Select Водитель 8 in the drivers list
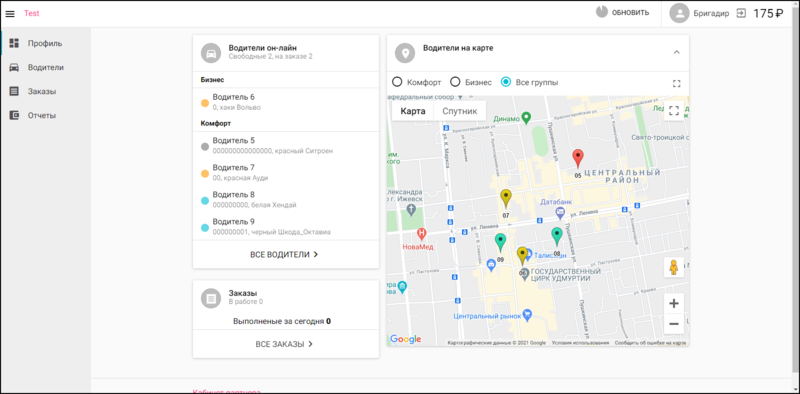 [286, 199]
